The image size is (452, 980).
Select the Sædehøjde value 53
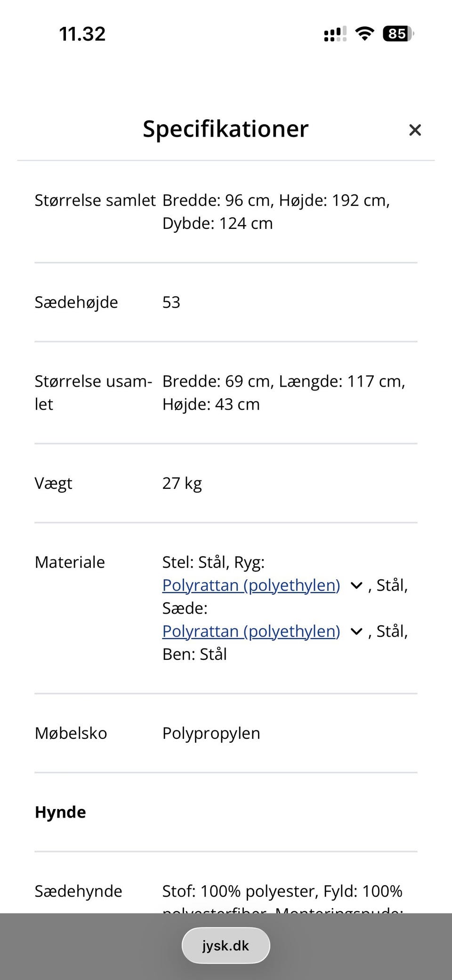tap(171, 302)
